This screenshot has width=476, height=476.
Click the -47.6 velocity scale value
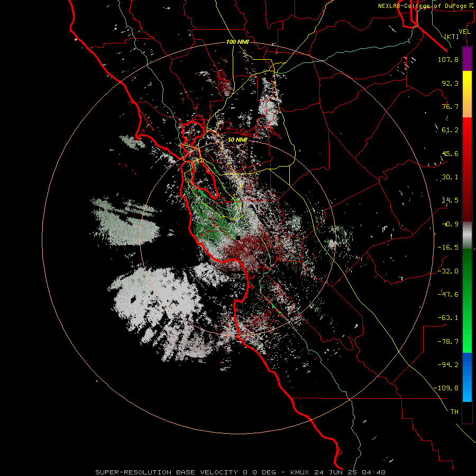click(x=448, y=295)
